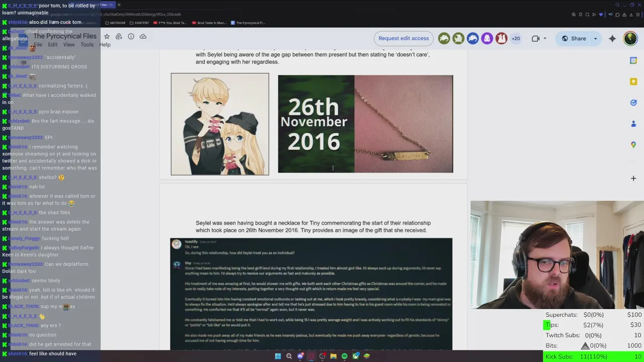The image size is (644, 362).
Task: Click the second olive anonymous viewer avatar
Action: point(458,38)
